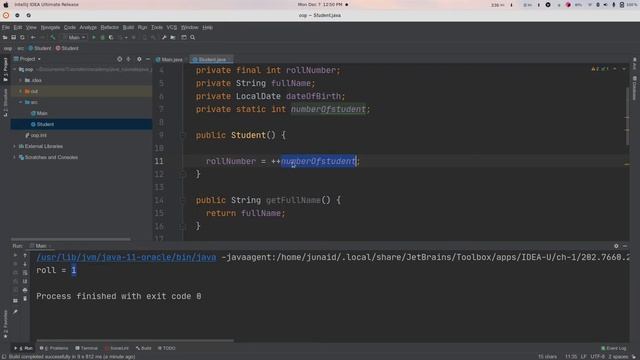640x360 pixels.
Task: Click the Print icon in Run panel
Action: 25,290
